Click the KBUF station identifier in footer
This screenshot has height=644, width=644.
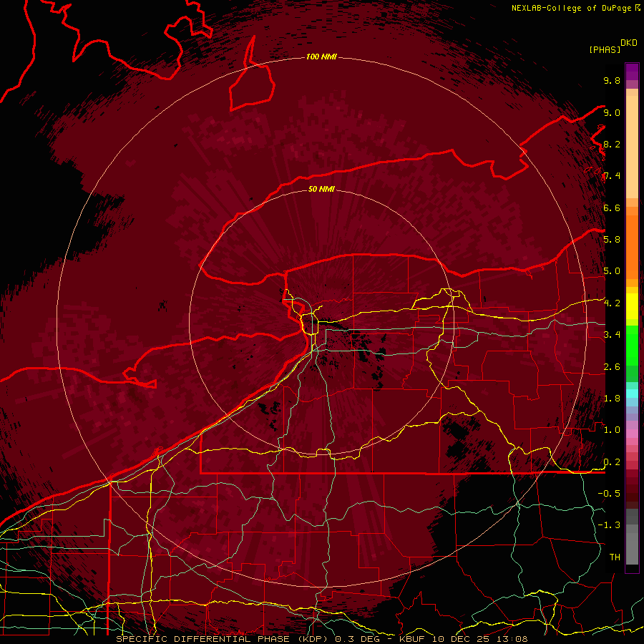(x=413, y=639)
